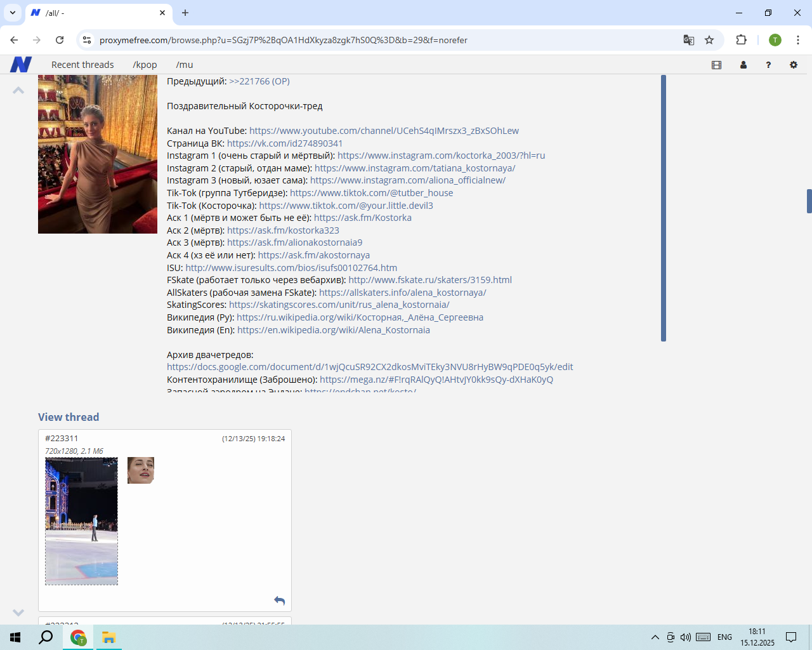Open the opera house photo thumbnail
The height and width of the screenshot is (650, 812).
tap(98, 154)
